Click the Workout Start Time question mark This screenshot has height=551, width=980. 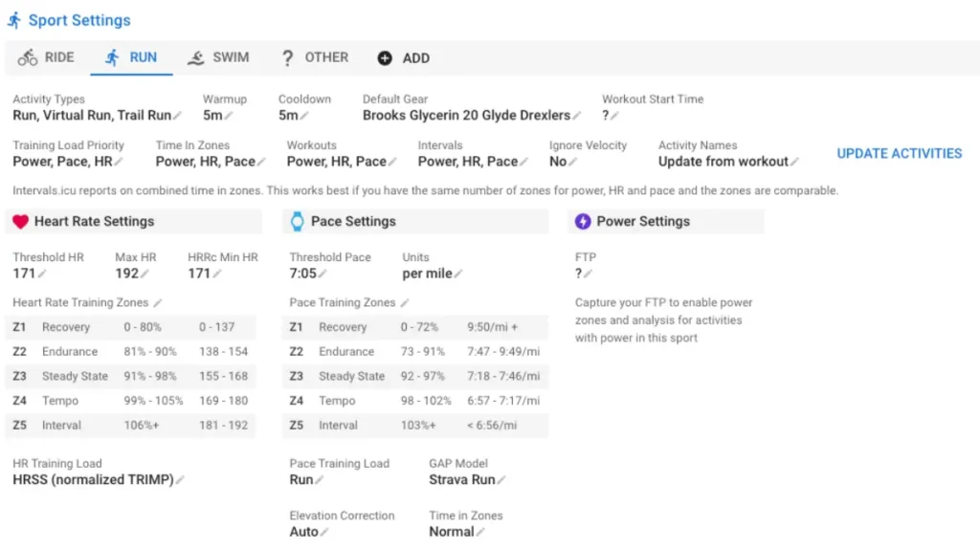604,115
